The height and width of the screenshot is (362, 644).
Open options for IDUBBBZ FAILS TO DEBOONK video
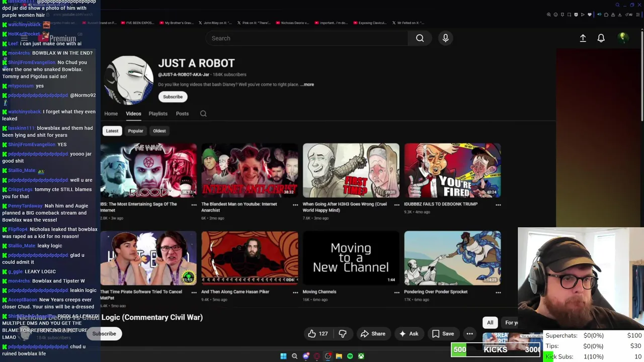[498, 205]
